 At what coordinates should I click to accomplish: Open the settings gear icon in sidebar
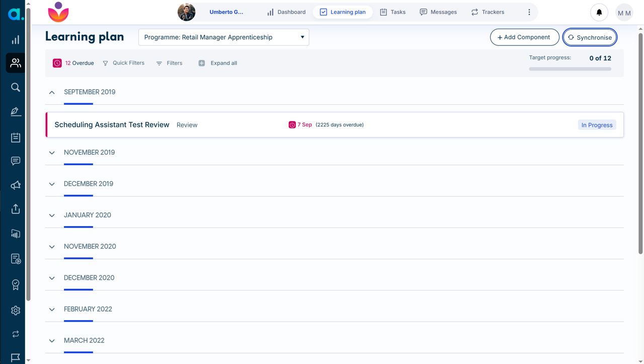coord(16,310)
